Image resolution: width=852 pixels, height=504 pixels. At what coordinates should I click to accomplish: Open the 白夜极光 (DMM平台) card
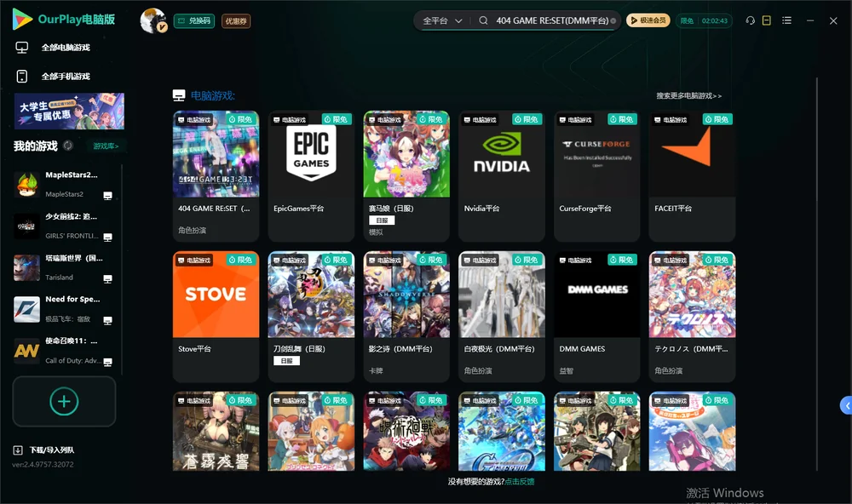(x=502, y=317)
